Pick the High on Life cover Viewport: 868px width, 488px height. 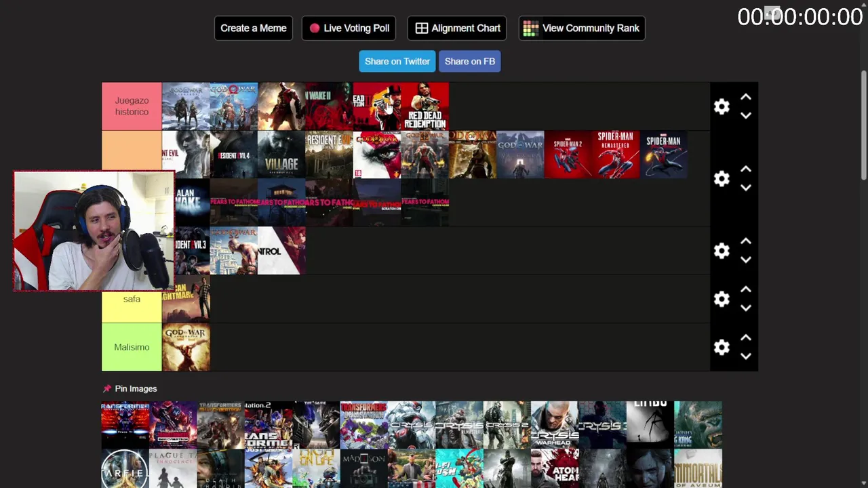coord(316,468)
